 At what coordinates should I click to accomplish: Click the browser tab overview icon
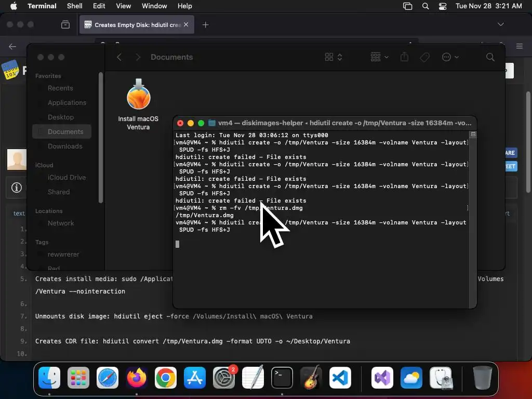(65, 24)
